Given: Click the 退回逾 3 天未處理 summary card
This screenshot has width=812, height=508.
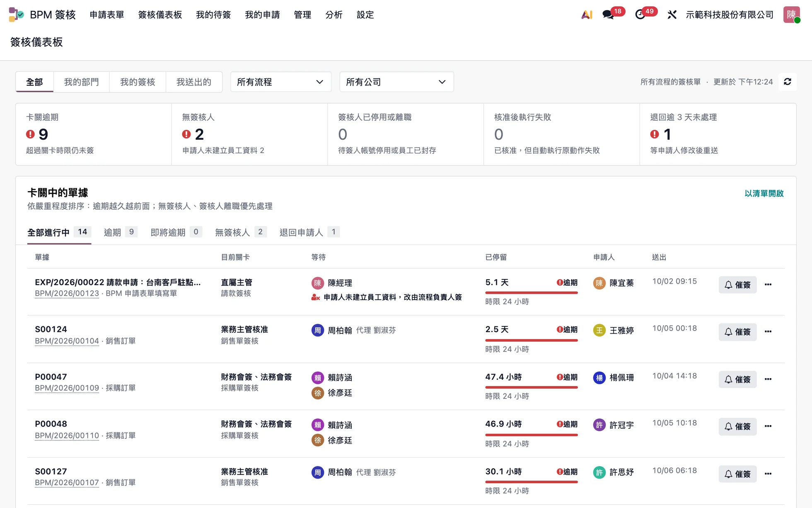Looking at the screenshot, I should click(x=718, y=134).
